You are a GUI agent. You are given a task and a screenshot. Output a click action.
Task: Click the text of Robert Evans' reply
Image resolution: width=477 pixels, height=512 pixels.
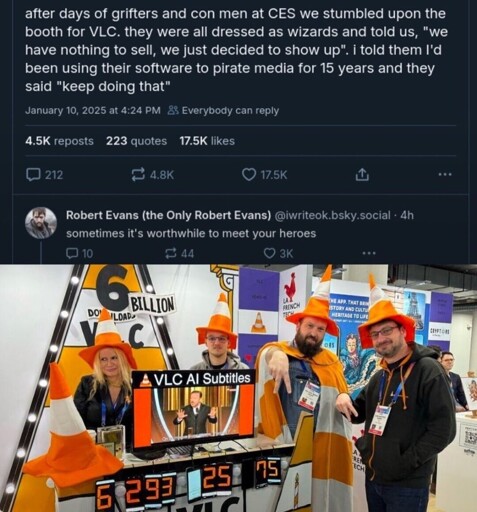coord(191,233)
